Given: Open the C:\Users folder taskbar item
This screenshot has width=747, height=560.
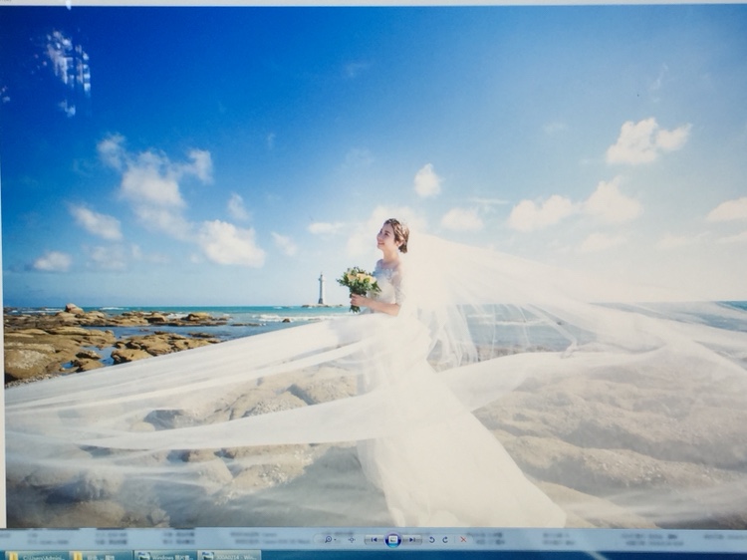Looking at the screenshot, I should pos(37,555).
